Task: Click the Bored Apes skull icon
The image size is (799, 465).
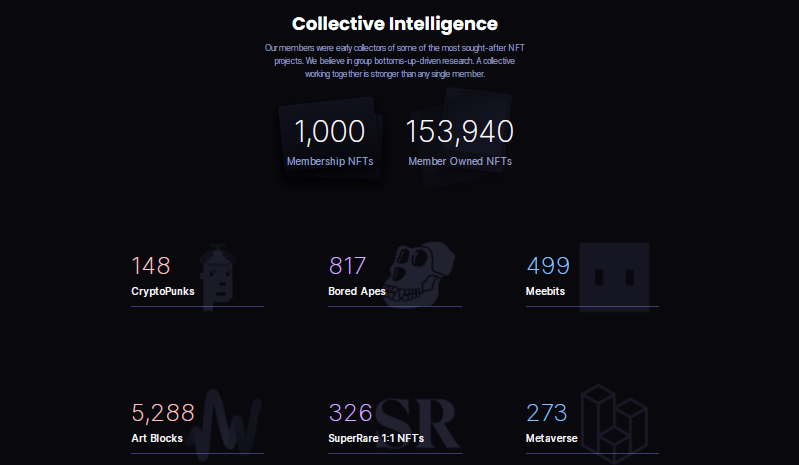Action: 419,275
